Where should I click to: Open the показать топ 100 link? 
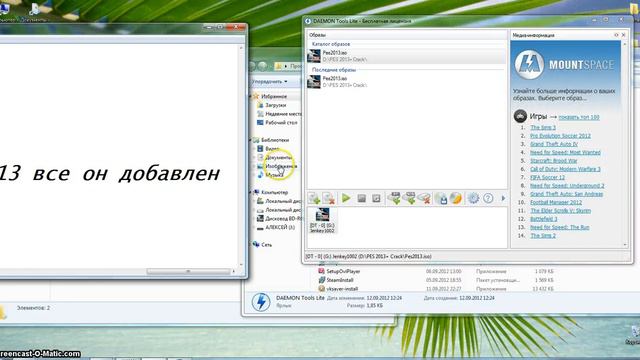pyautogui.click(x=579, y=117)
